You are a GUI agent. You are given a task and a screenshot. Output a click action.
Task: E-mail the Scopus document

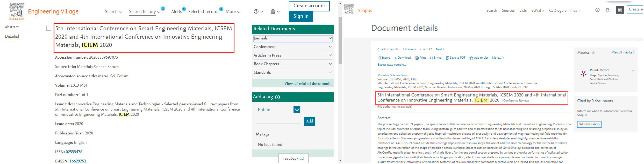click(436, 58)
